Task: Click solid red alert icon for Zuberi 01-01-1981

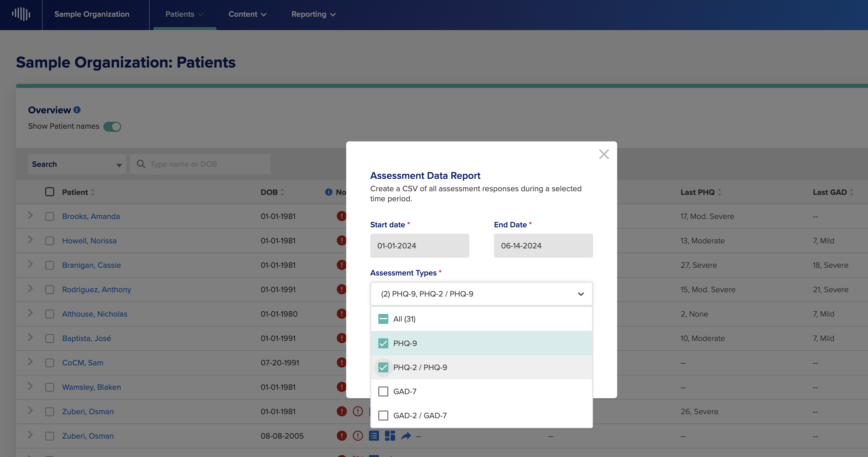Action: tap(342, 411)
